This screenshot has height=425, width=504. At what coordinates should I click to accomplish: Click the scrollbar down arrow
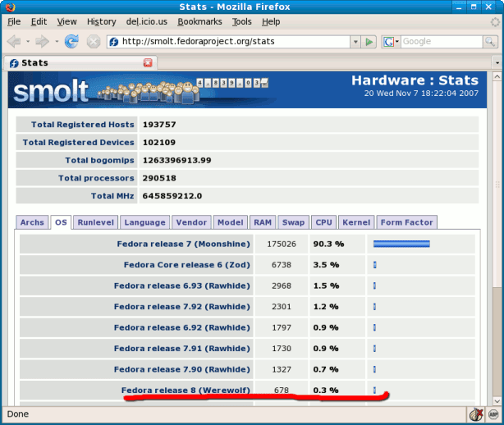tap(497, 401)
